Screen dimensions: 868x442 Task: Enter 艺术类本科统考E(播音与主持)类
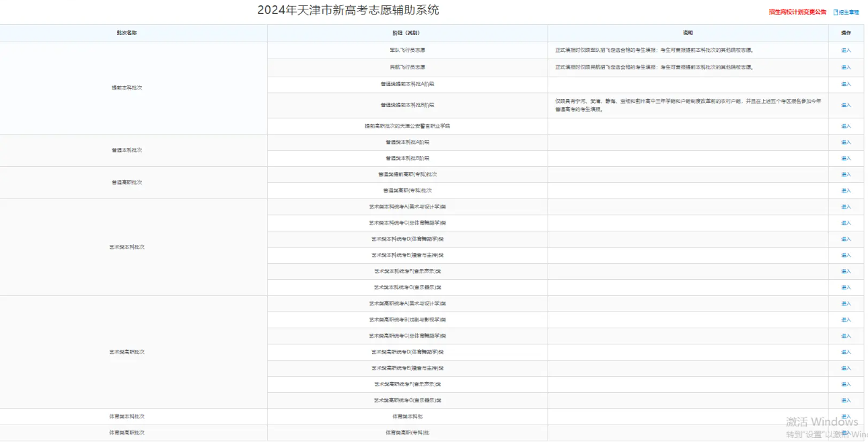pos(846,255)
